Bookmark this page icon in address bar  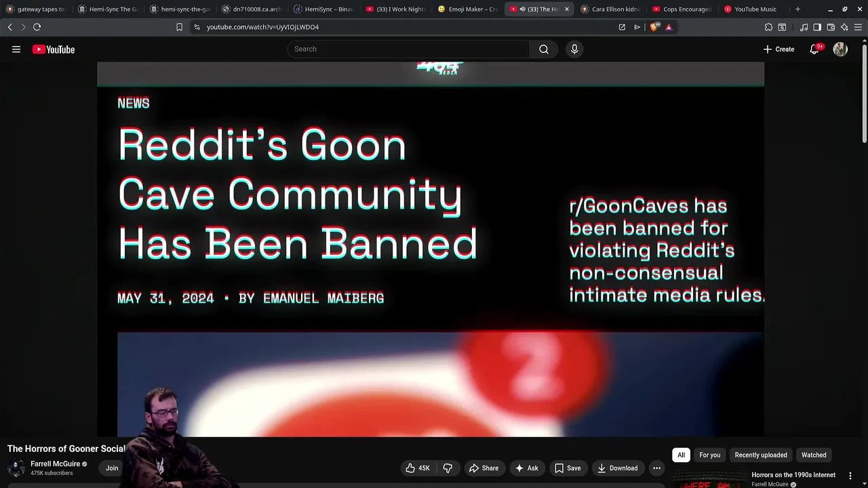click(x=180, y=27)
